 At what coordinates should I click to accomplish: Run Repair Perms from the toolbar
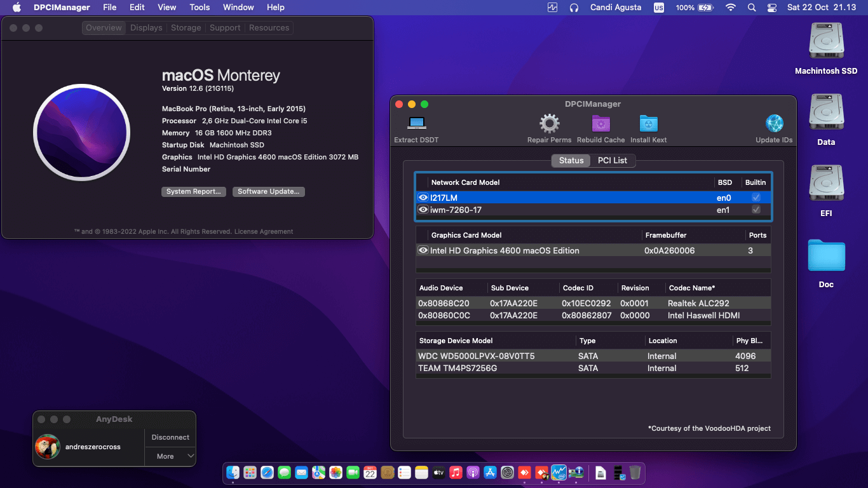click(549, 123)
